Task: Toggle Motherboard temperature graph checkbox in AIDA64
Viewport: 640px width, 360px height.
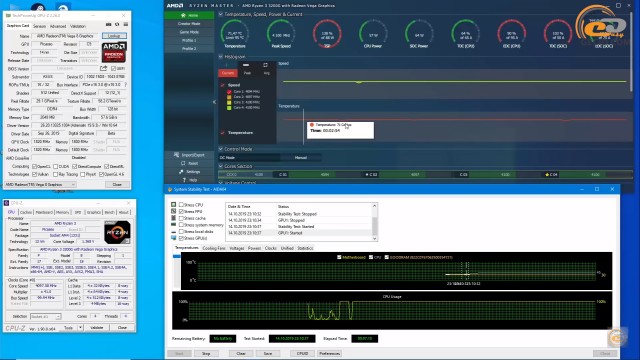Action: click(339, 258)
